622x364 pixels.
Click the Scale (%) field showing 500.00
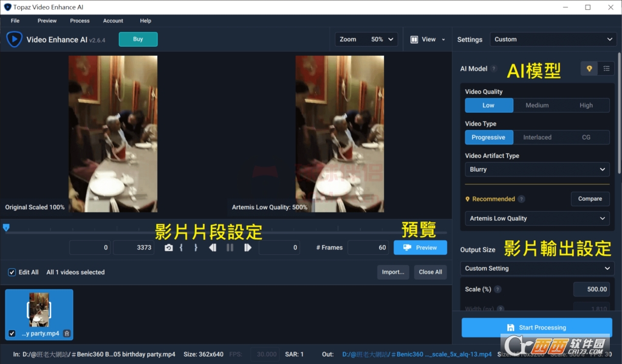(x=592, y=289)
